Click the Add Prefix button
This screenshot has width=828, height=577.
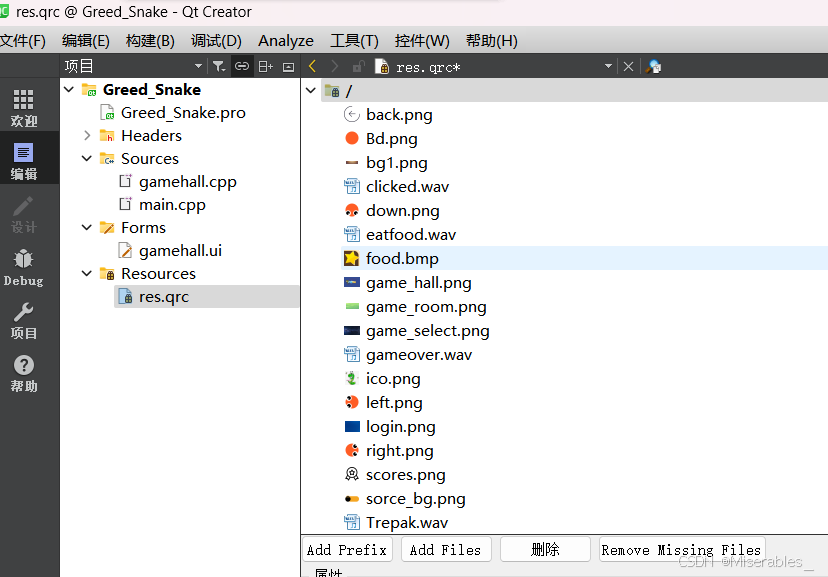(x=347, y=550)
